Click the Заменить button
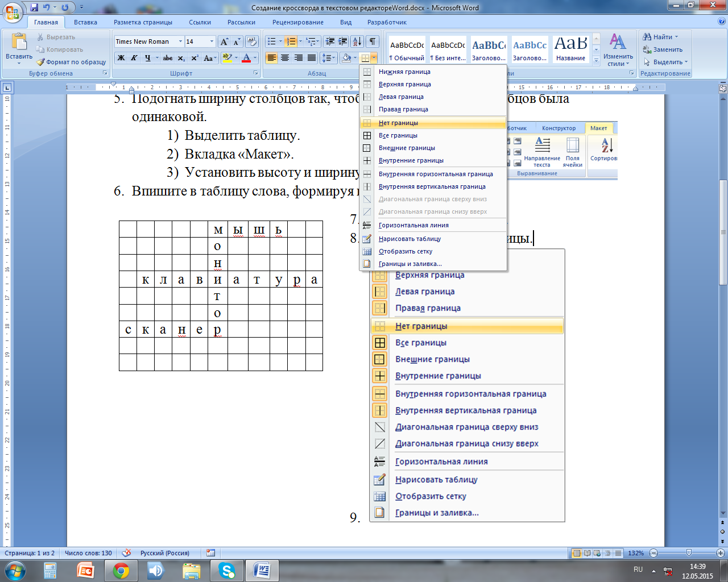 [x=663, y=49]
